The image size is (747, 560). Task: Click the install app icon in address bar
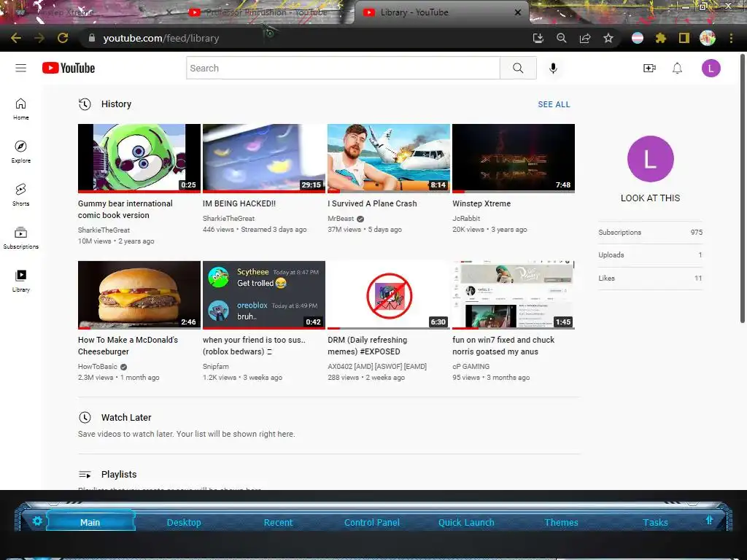(538, 38)
